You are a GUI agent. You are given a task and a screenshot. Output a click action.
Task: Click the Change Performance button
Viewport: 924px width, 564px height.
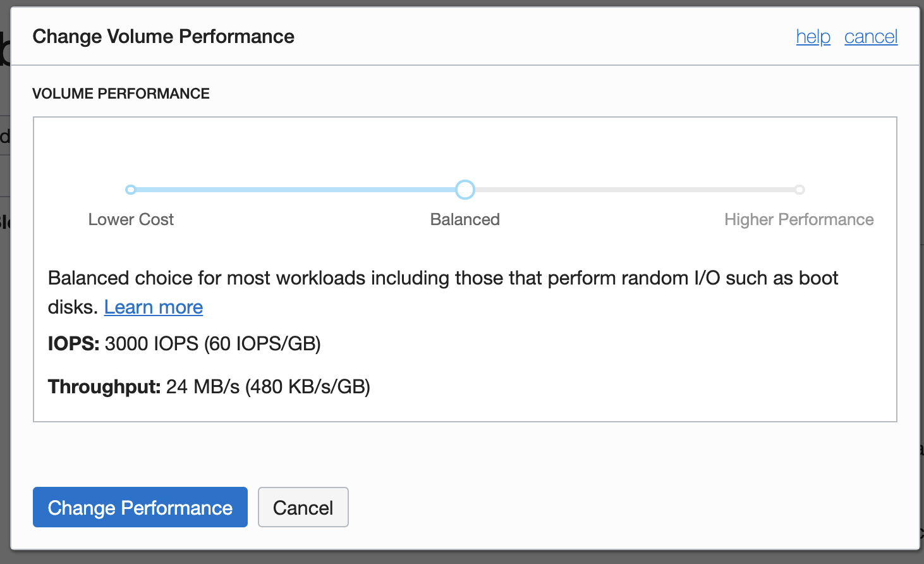140,507
